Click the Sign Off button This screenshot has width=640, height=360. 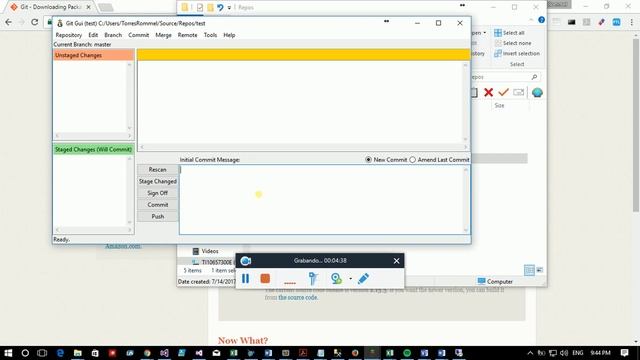[x=158, y=193]
